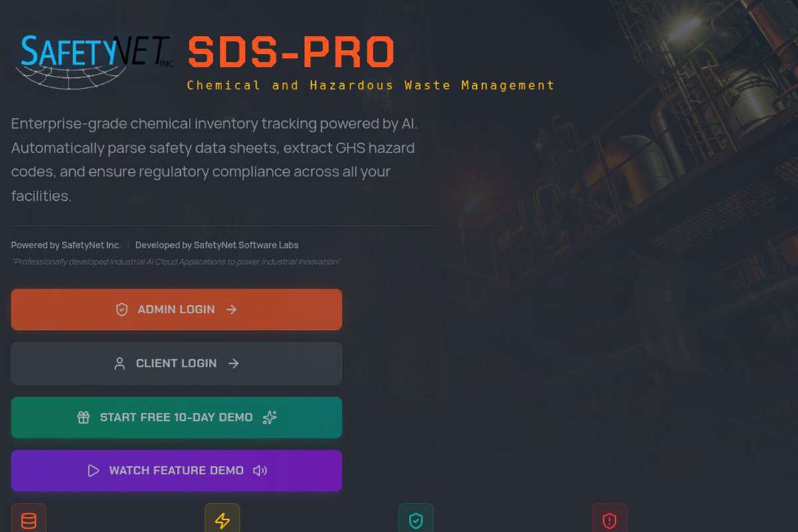
Task: Click the ADMIN LOGIN button
Action: [x=176, y=309]
